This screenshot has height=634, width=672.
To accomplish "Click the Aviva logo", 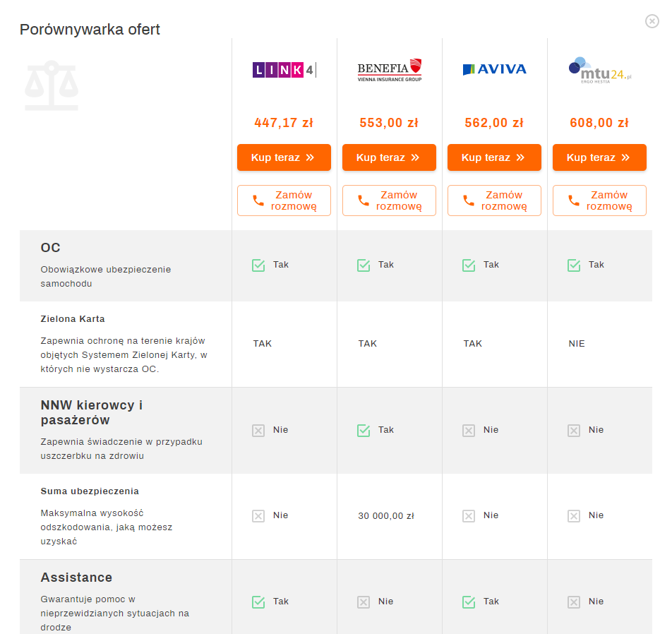I will (x=494, y=69).
